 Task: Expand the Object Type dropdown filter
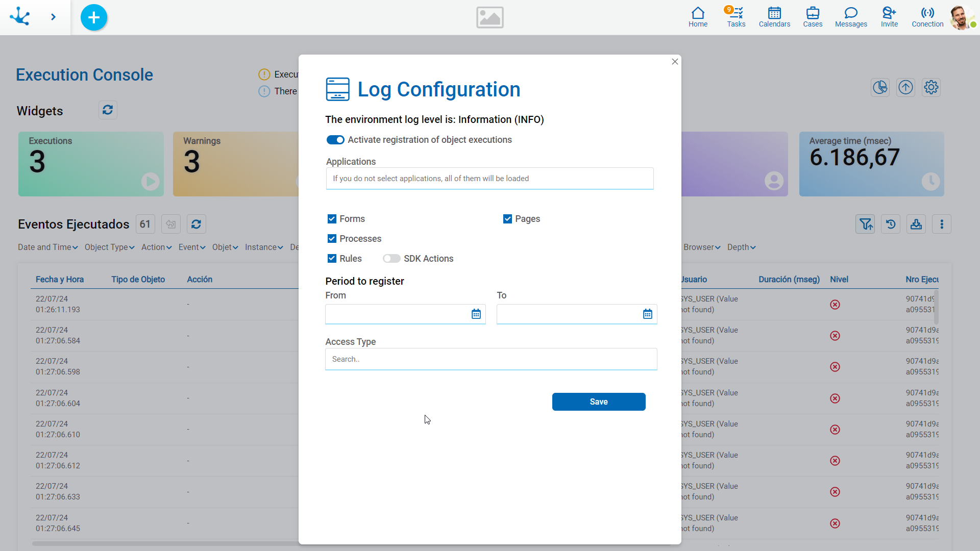(x=109, y=247)
